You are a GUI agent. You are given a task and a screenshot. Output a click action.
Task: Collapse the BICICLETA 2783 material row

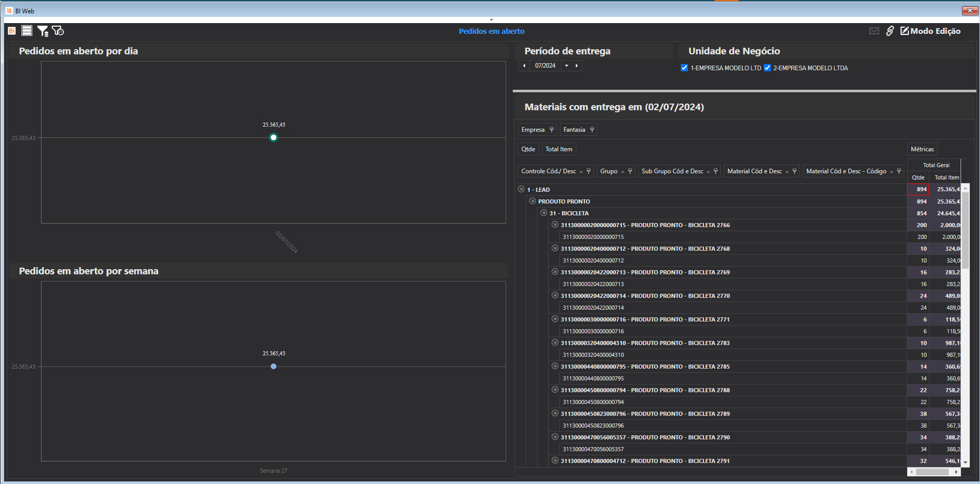pos(555,342)
